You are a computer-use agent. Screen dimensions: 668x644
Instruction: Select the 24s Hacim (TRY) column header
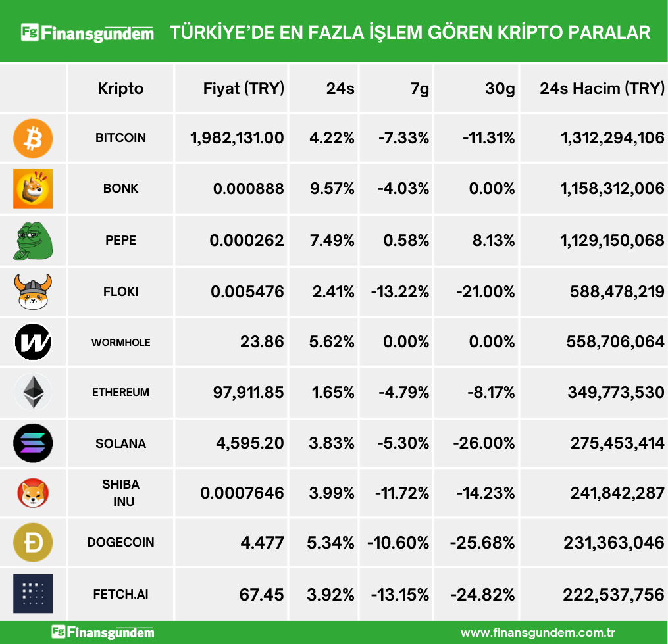[x=602, y=88]
